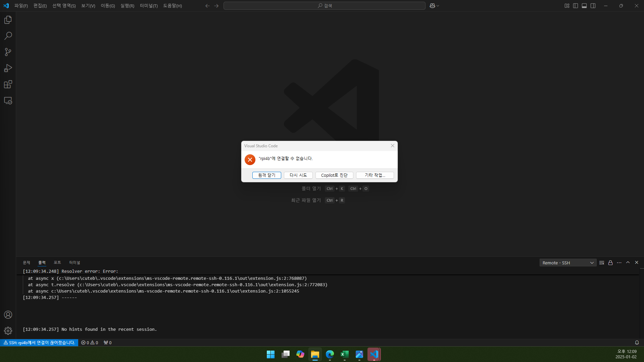Image resolution: width=644 pixels, height=362 pixels.
Task: Open Excel from the taskbar
Action: click(x=345, y=354)
